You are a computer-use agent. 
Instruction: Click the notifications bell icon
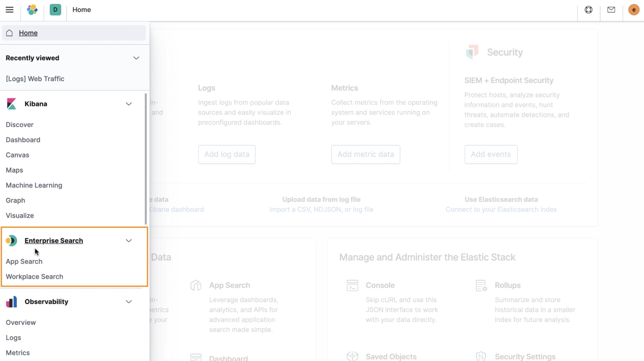point(611,10)
